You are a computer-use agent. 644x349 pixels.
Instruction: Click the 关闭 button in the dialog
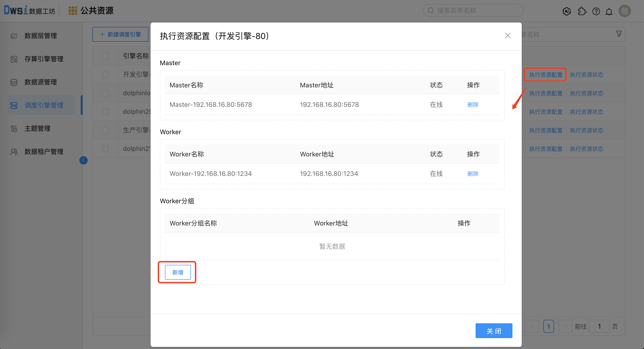click(494, 330)
